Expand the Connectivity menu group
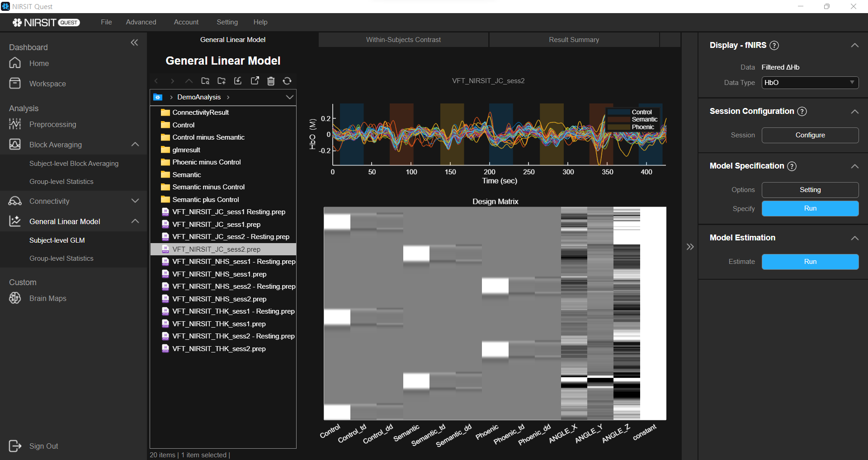The image size is (868, 460). click(135, 201)
